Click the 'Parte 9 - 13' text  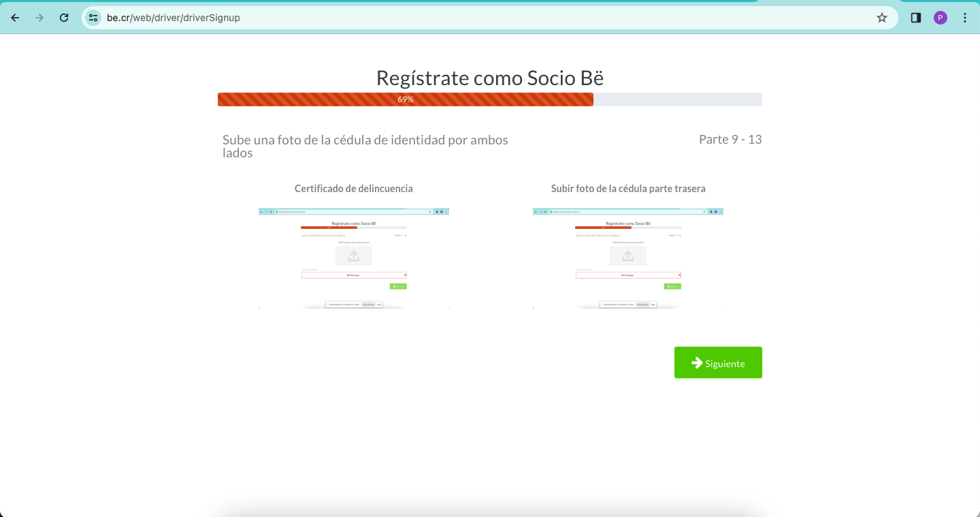pos(730,140)
